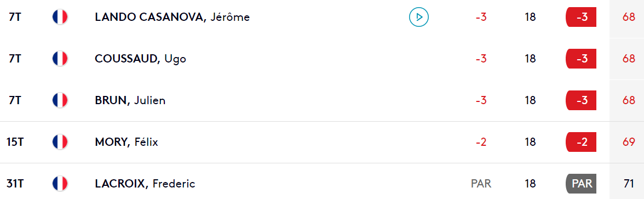Click French flag next to Lacroix

pos(60,183)
